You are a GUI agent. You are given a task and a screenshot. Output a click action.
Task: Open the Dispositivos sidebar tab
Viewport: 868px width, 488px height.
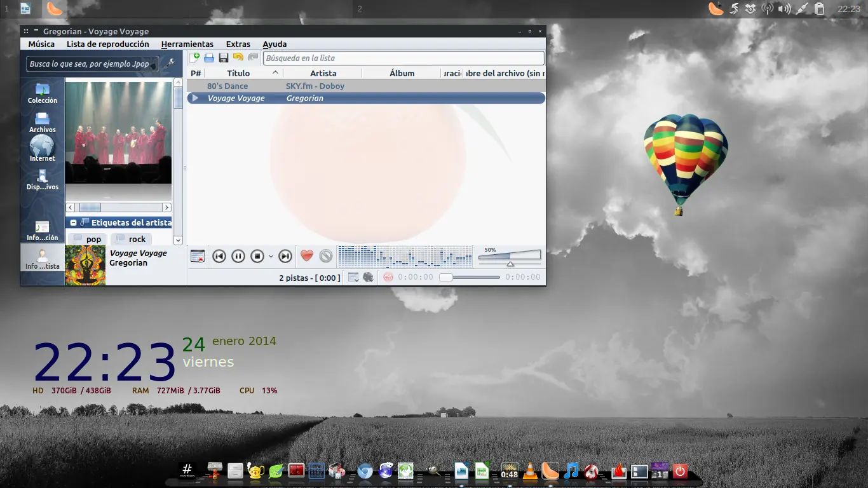pos(43,180)
